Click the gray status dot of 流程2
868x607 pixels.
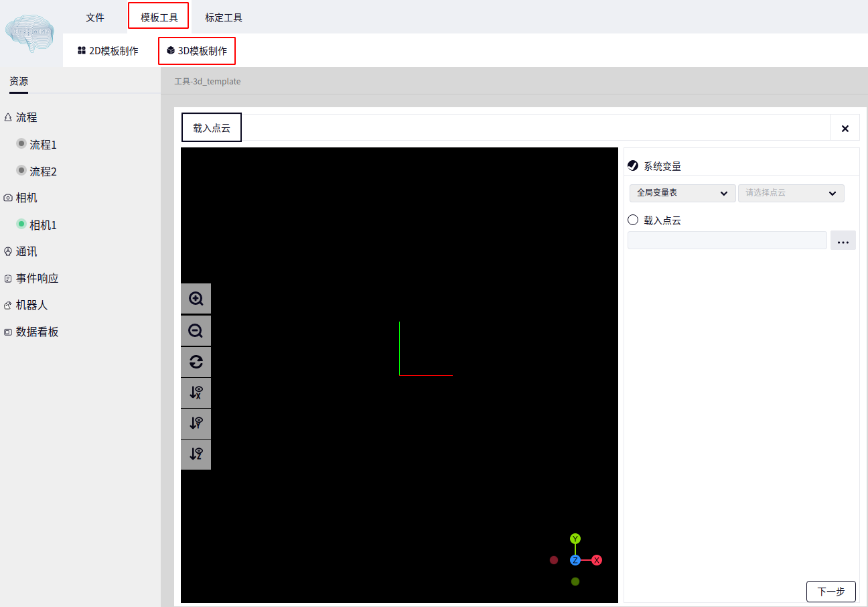click(21, 170)
